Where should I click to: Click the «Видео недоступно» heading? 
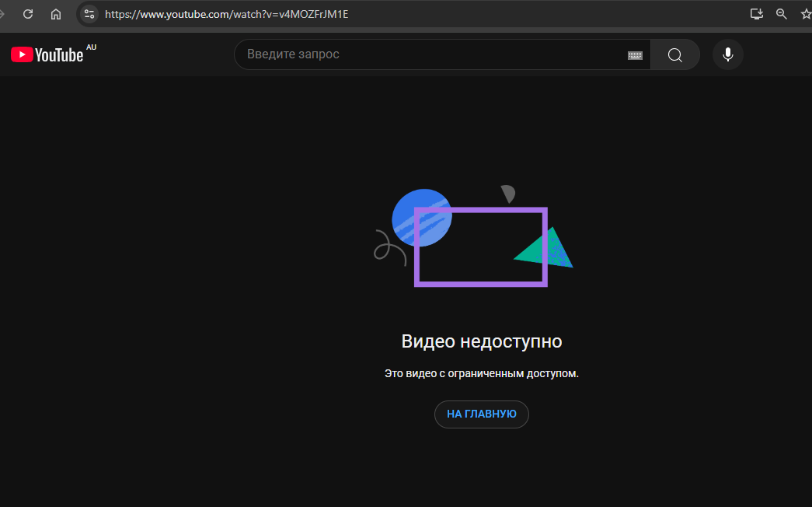(482, 341)
